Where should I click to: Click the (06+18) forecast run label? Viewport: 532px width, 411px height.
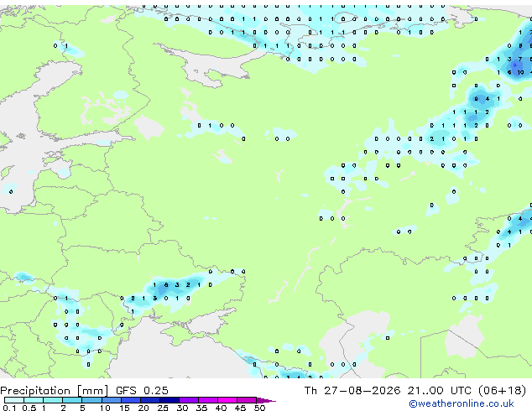click(502, 391)
